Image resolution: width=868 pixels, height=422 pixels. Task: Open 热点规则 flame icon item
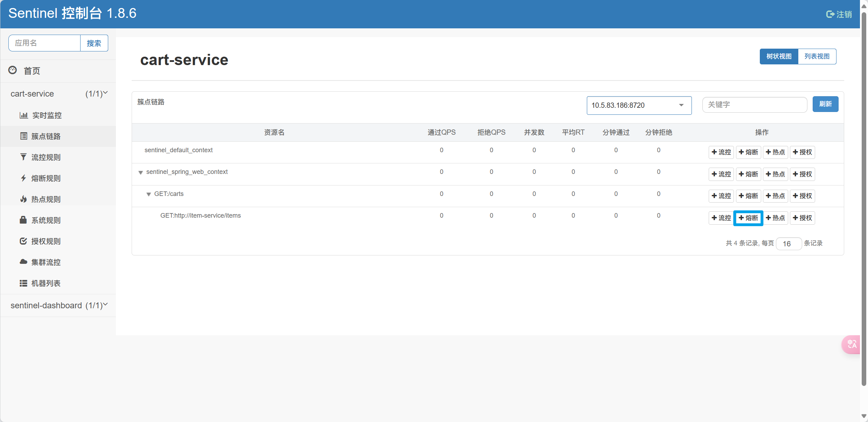(x=23, y=199)
